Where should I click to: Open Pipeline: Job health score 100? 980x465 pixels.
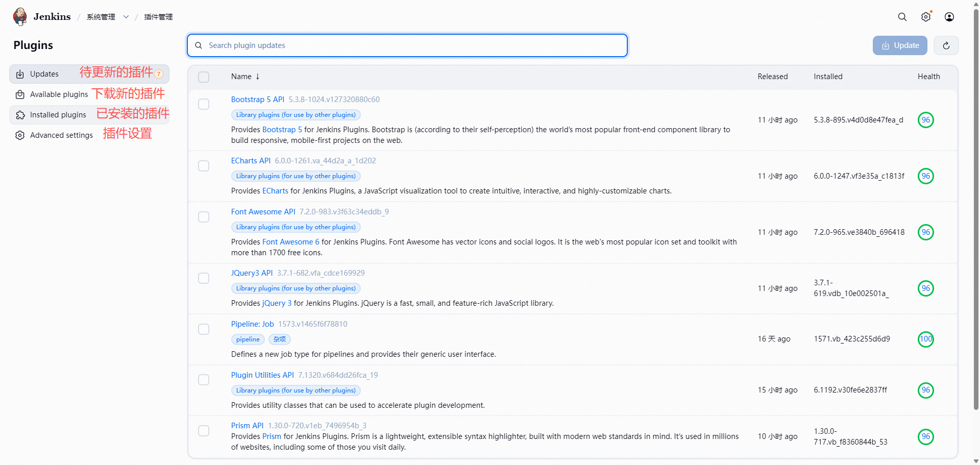pos(926,339)
